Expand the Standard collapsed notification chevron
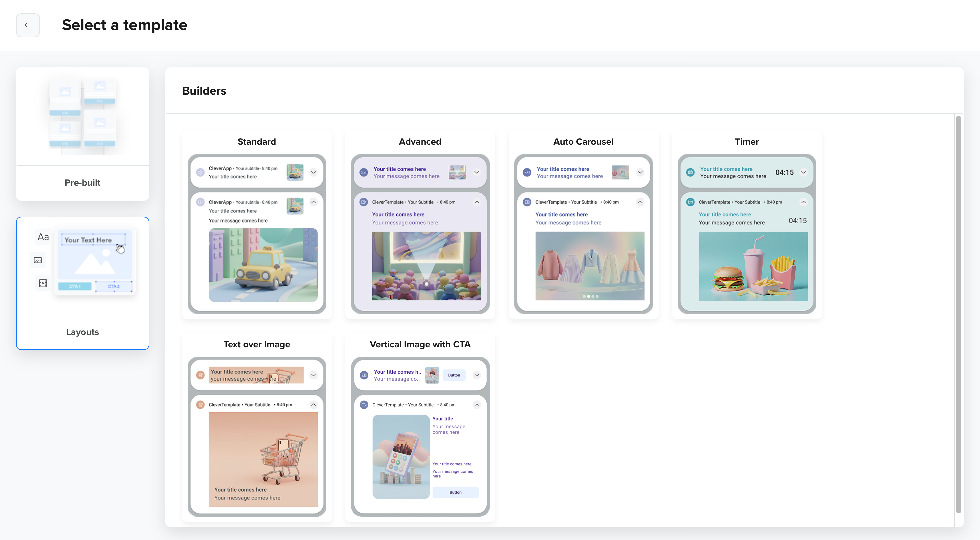This screenshot has height=540, width=980. click(x=313, y=172)
